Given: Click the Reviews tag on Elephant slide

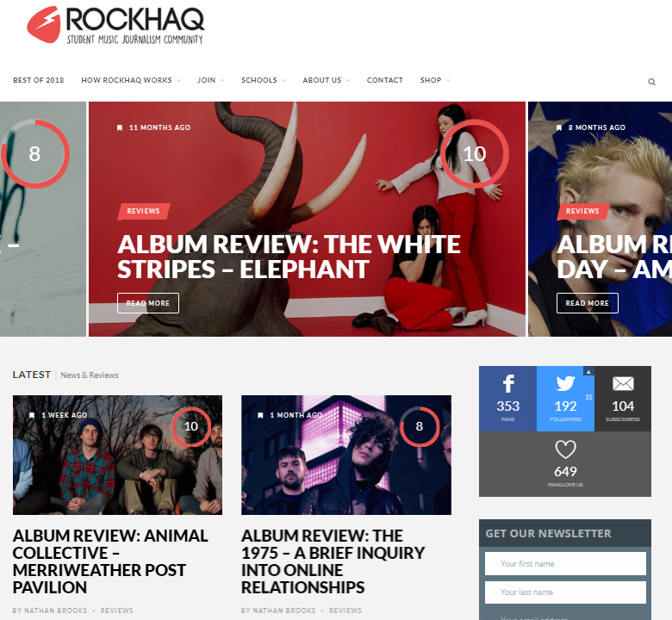Looking at the screenshot, I should [144, 211].
